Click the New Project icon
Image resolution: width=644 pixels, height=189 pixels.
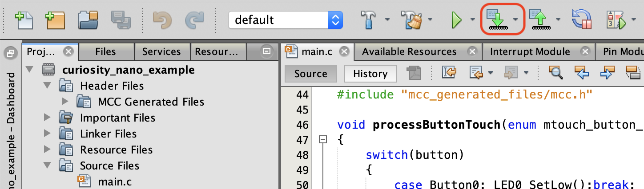coord(55,20)
